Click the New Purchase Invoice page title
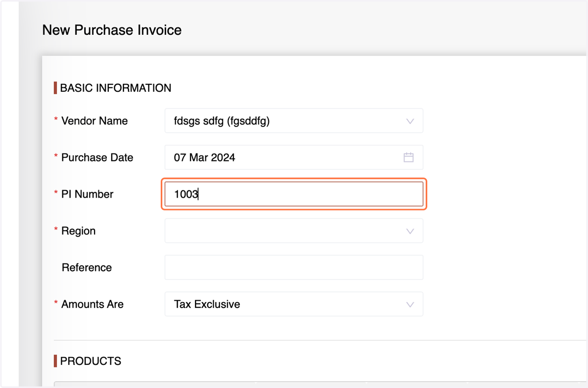588x388 pixels. click(x=112, y=30)
